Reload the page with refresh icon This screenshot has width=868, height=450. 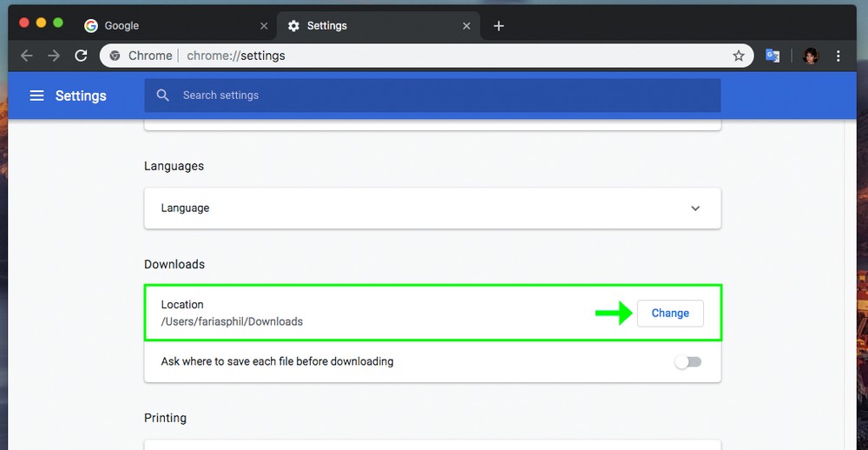pos(81,56)
